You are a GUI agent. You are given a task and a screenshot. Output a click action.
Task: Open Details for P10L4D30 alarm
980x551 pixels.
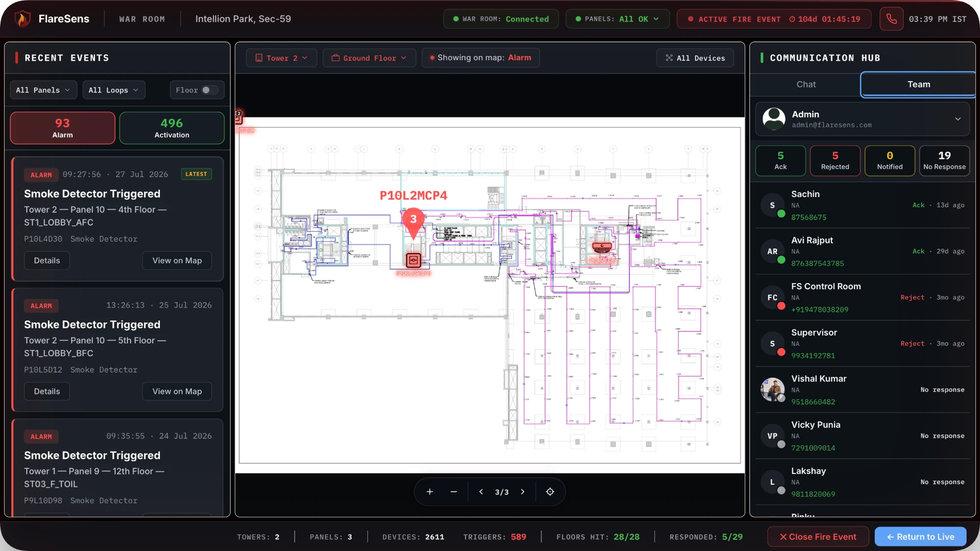47,261
